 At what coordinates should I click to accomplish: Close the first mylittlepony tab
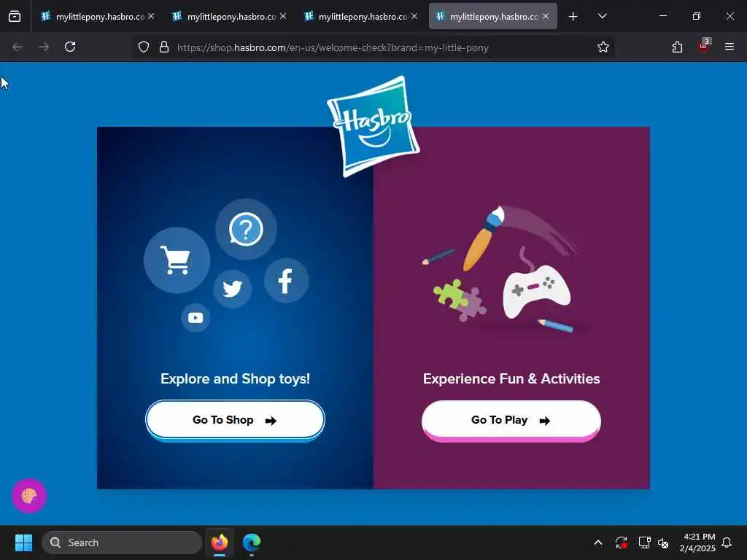pyautogui.click(x=151, y=16)
